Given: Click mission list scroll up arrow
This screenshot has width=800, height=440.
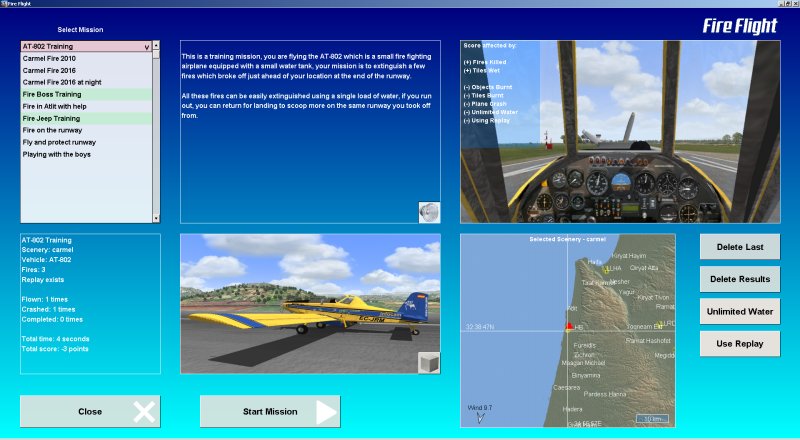Looking at the screenshot, I should pos(156,45).
